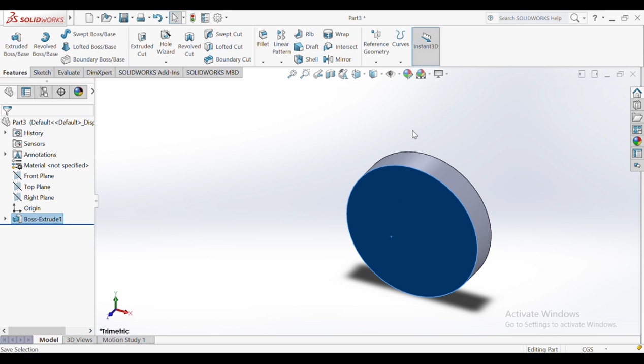The image size is (644, 364).
Task: Select the Right Plane item
Action: click(x=34, y=197)
